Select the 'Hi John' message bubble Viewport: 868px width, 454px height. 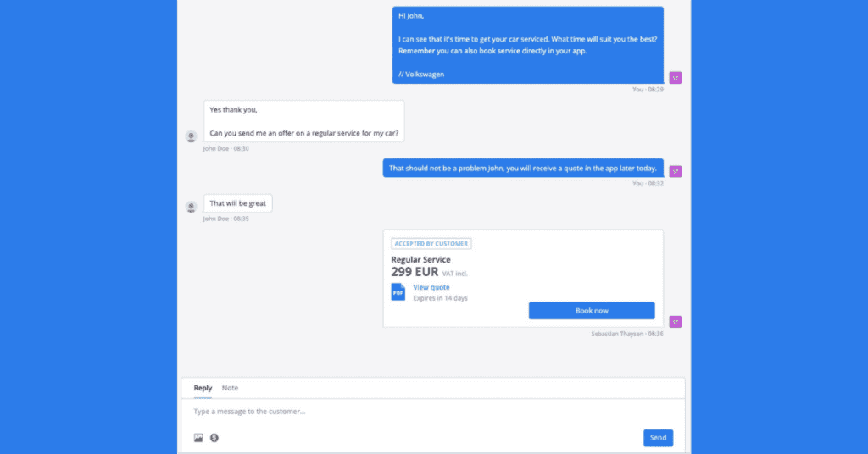pyautogui.click(x=527, y=45)
